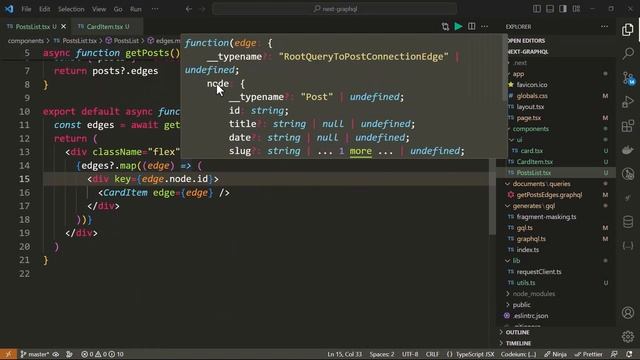Open the Extensions view
The width and height of the screenshot is (640, 360).
click(628, 126)
